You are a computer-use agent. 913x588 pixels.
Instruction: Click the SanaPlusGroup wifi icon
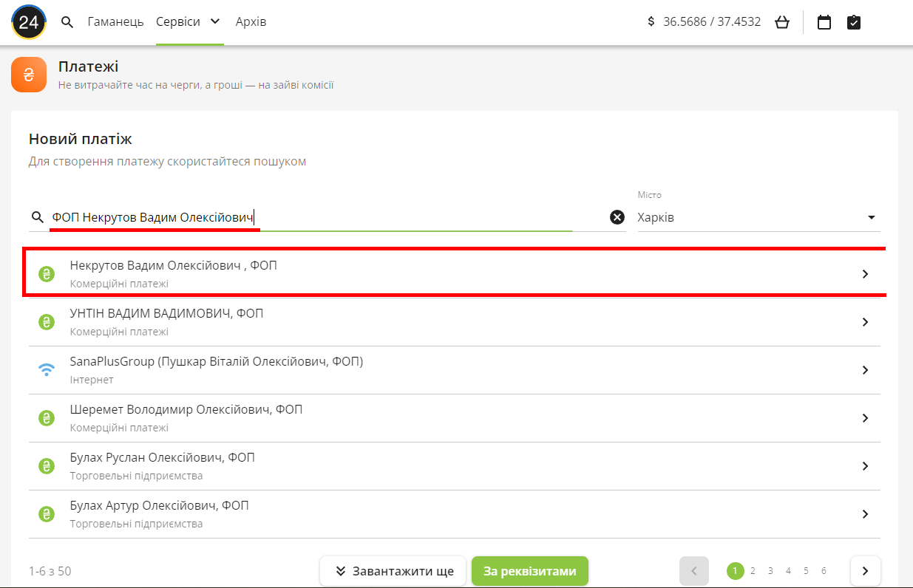[47, 370]
